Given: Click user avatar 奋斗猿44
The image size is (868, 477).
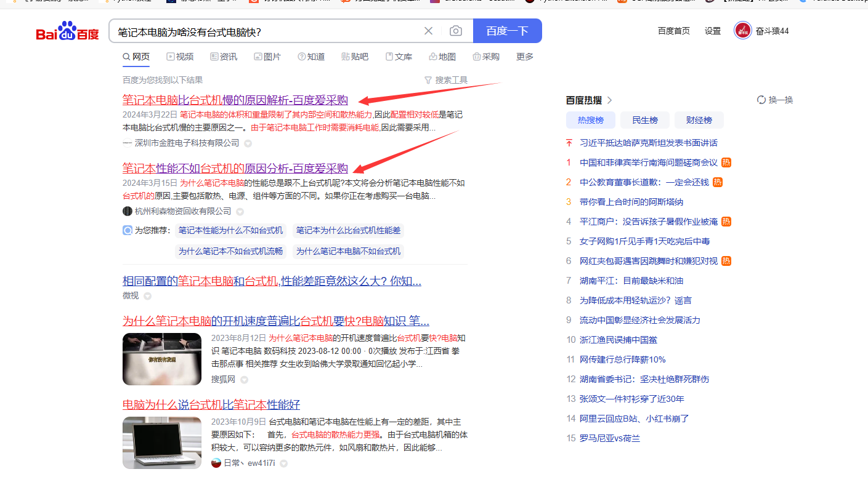Looking at the screenshot, I should pyautogui.click(x=743, y=30).
